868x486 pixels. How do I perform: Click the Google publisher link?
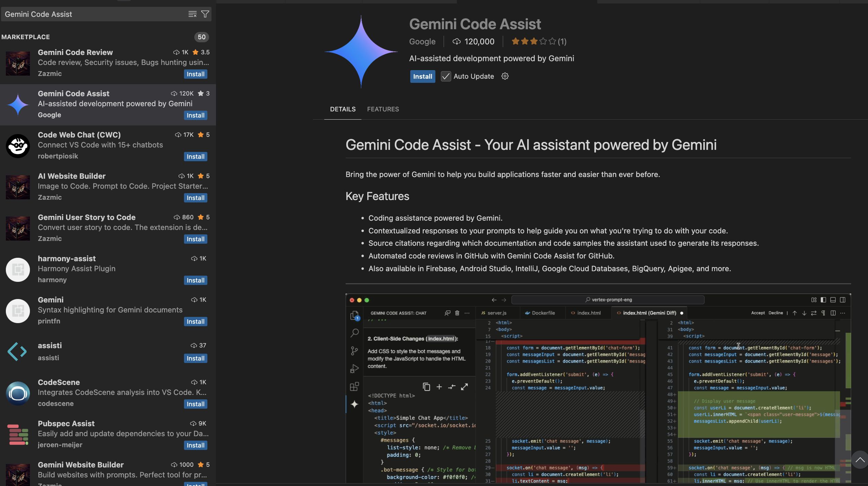(x=422, y=42)
